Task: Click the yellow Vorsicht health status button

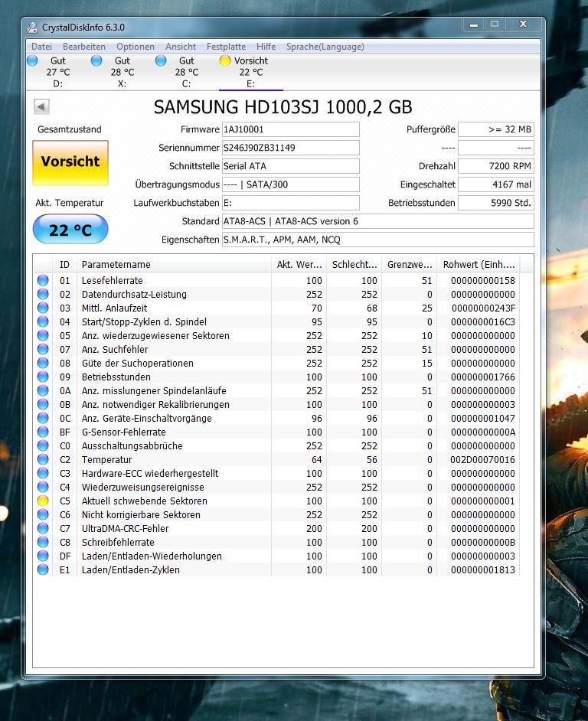Action: pos(70,163)
